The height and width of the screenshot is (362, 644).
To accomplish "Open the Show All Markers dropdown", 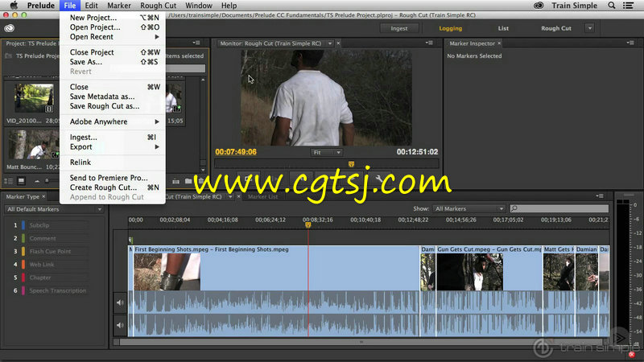I will pyautogui.click(x=469, y=208).
